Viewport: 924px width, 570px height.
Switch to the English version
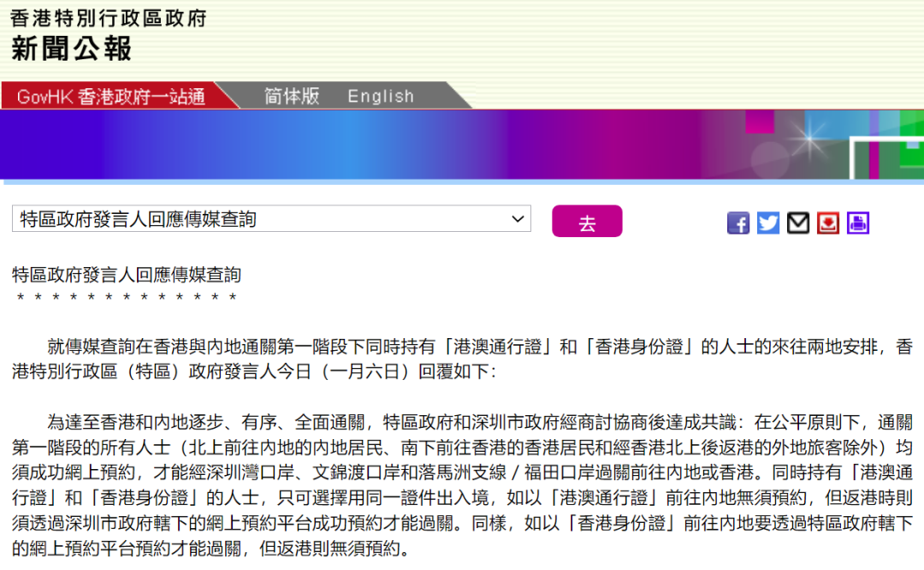pyautogui.click(x=380, y=96)
